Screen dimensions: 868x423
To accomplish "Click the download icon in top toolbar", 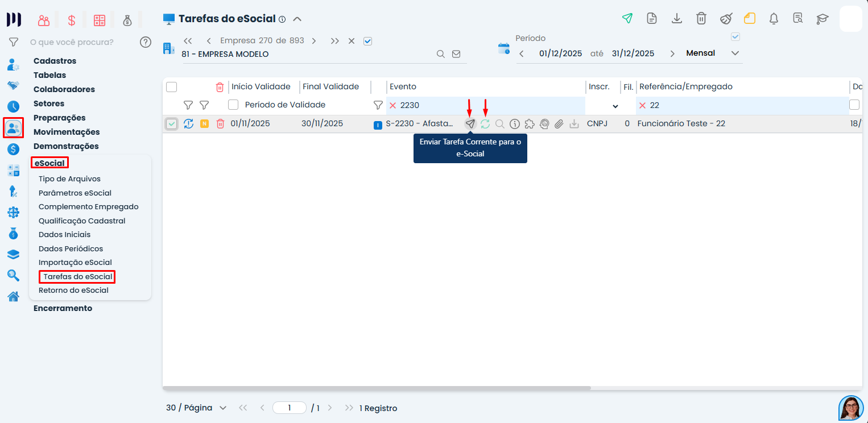I will 677,18.
